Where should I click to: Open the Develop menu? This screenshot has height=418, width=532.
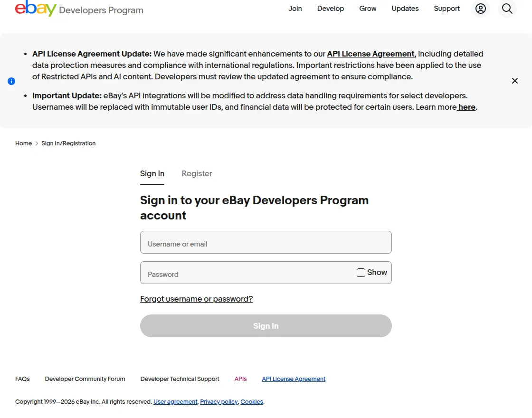pyautogui.click(x=331, y=9)
